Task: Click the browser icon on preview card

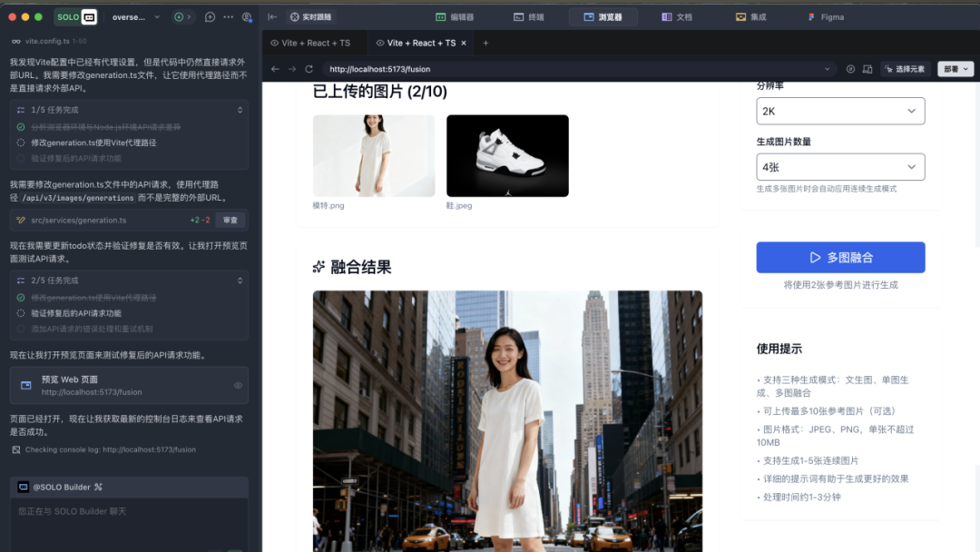Action: pos(25,386)
